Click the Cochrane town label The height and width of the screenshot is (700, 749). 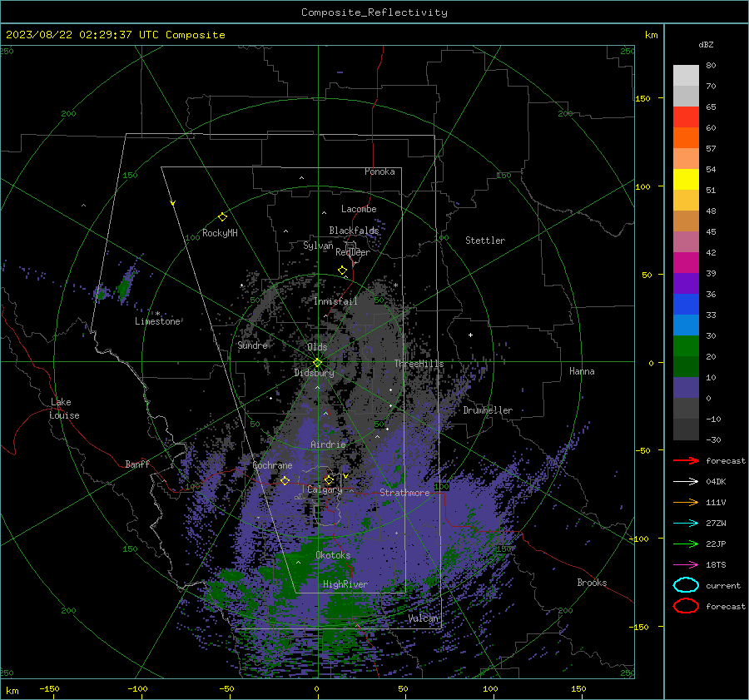pos(272,465)
